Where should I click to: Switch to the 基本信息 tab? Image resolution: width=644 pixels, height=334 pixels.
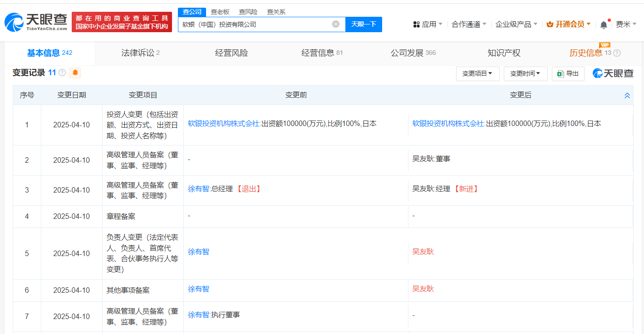49,53
